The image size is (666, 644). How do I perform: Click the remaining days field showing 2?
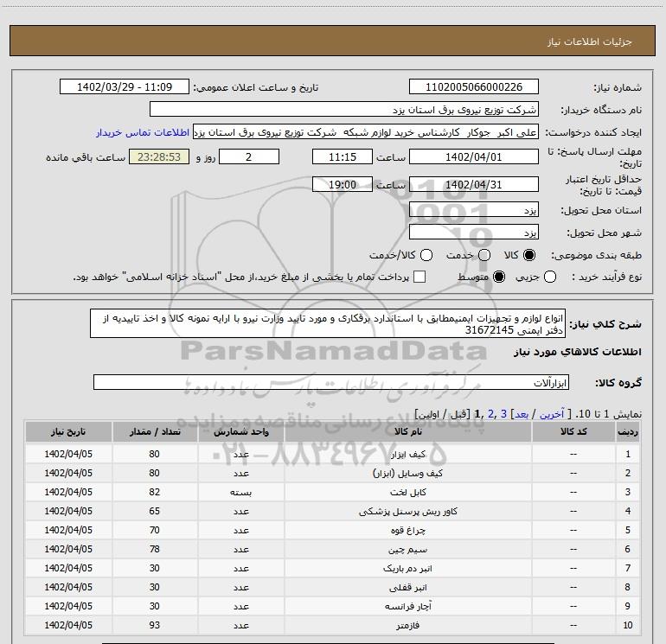[x=249, y=157]
